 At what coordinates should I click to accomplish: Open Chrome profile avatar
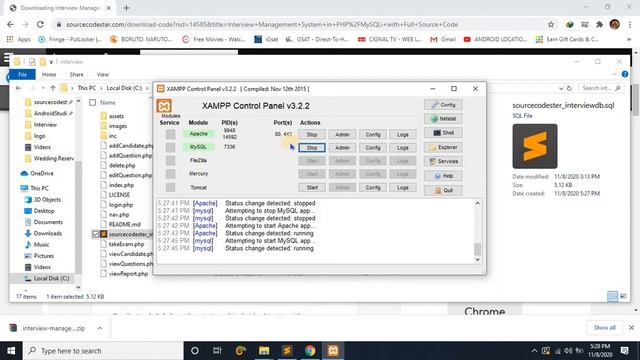point(614,24)
